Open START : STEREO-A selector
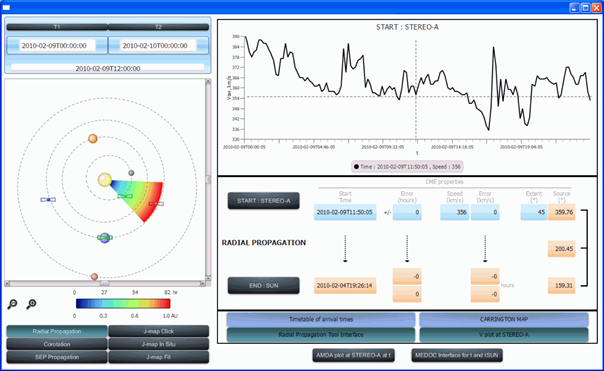 coord(263,201)
